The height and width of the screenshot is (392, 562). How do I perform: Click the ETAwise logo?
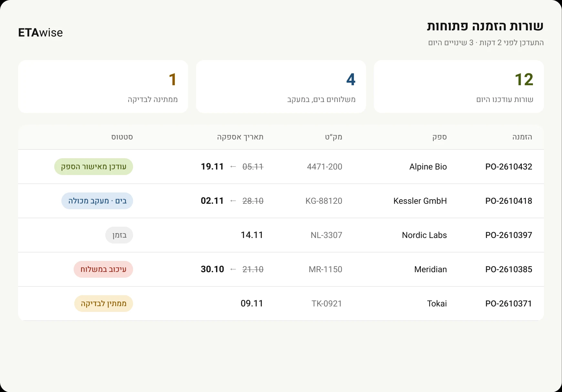click(x=40, y=33)
